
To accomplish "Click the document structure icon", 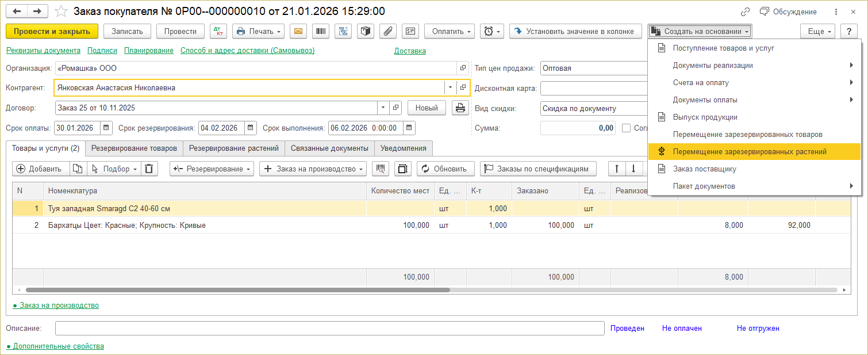I will [x=344, y=31].
